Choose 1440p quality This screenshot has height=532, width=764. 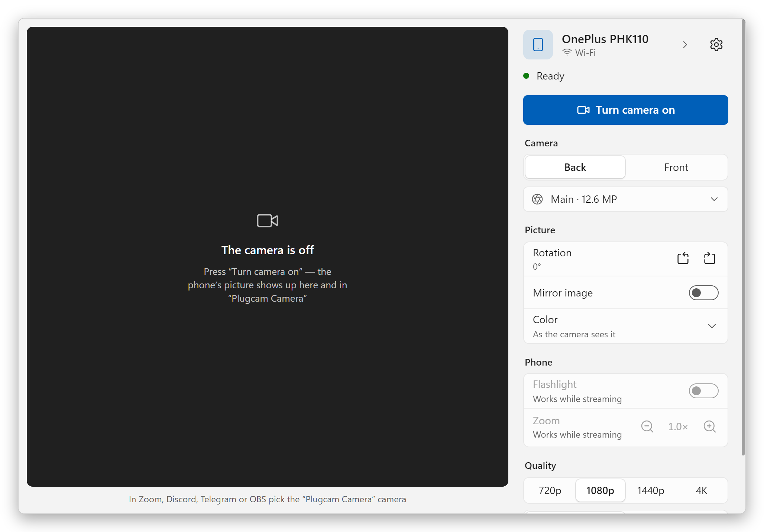(x=651, y=490)
